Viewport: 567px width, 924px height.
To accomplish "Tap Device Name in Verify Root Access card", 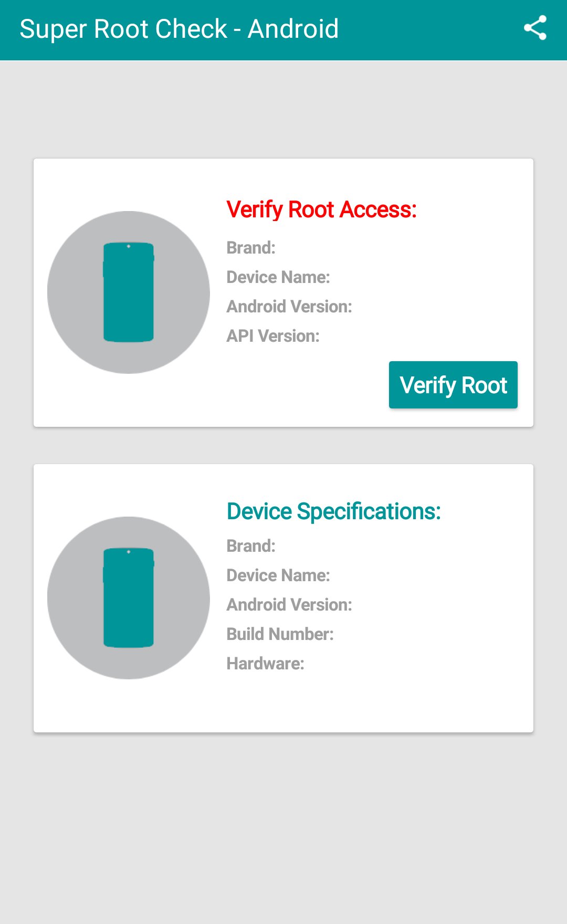I will (x=278, y=277).
